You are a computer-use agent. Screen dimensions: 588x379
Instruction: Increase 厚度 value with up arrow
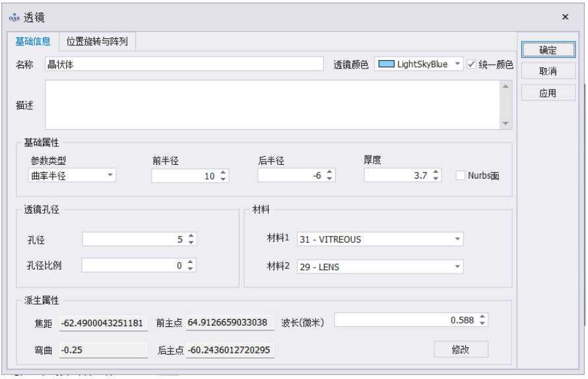click(x=436, y=173)
